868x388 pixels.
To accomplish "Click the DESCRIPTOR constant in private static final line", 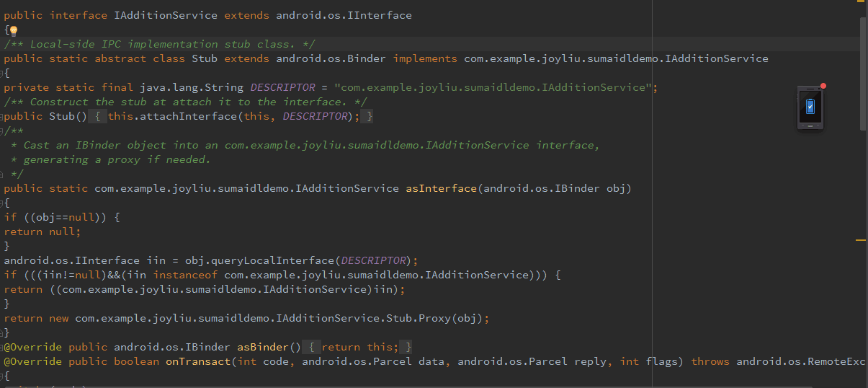I will click(x=282, y=87).
